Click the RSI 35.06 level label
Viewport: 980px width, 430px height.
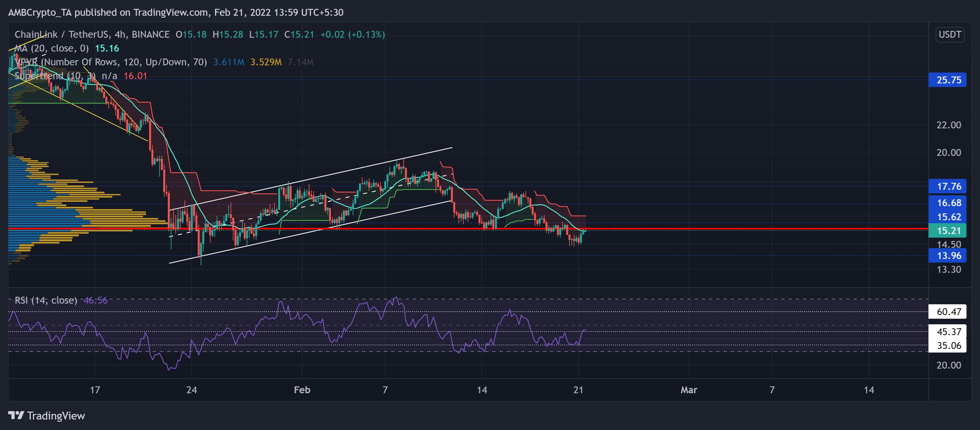click(947, 345)
